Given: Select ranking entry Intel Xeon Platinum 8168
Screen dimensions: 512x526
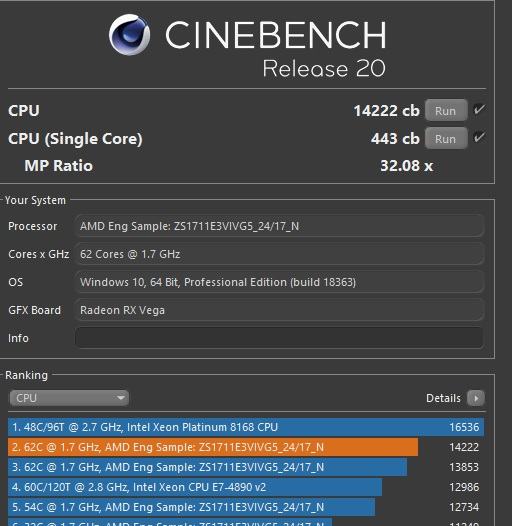Looking at the screenshot, I should click(246, 427).
